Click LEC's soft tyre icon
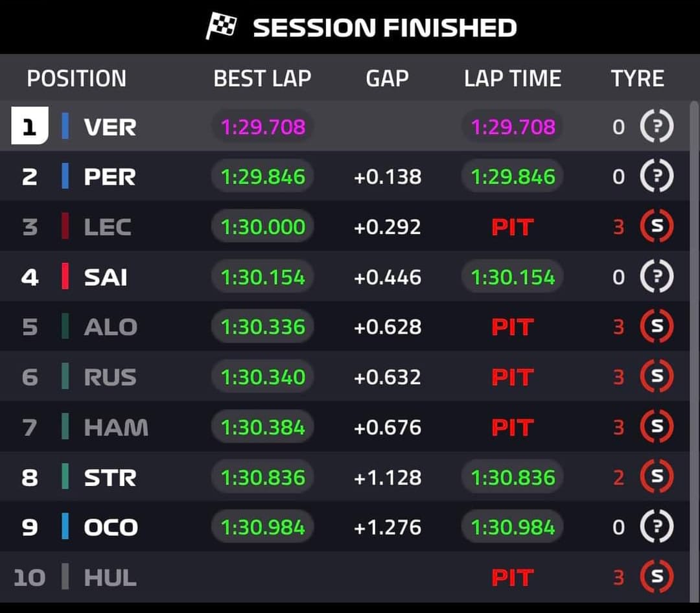This screenshot has width=700, height=613. pyautogui.click(x=657, y=226)
